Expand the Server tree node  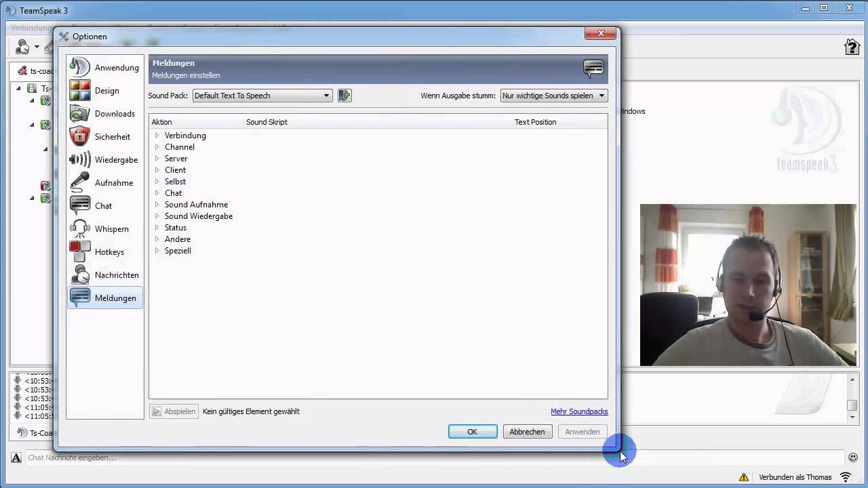[157, 159]
